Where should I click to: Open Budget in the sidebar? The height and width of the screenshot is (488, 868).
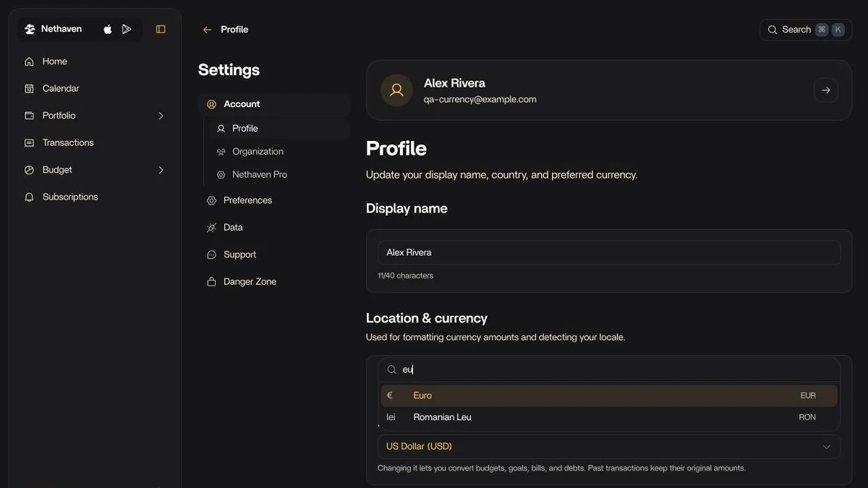coord(95,170)
